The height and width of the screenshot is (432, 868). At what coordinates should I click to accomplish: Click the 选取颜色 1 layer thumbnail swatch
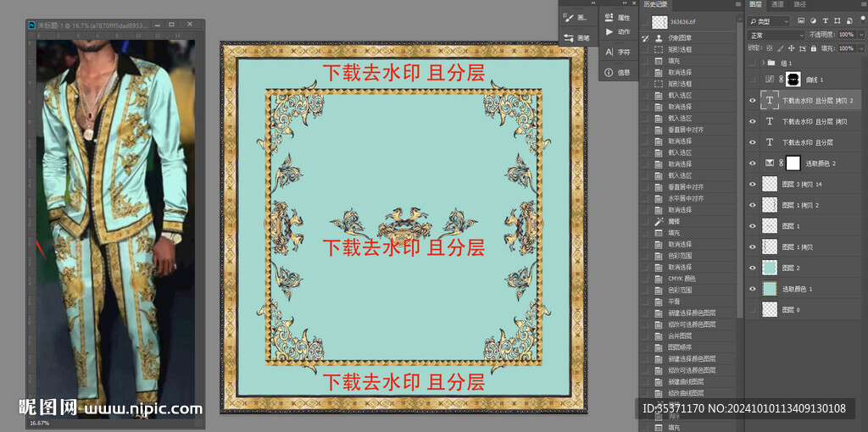pos(770,289)
